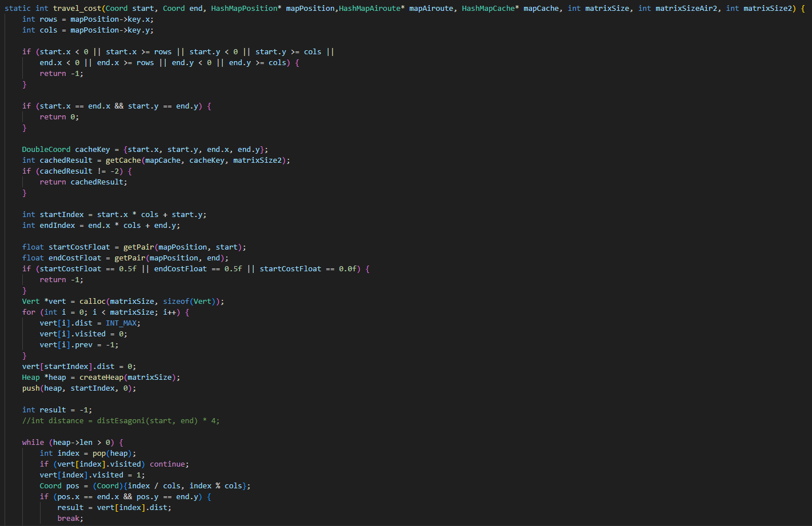The height and width of the screenshot is (526, 812).
Task: Place cursor on the commented distEsagoni line
Action: coord(121,421)
